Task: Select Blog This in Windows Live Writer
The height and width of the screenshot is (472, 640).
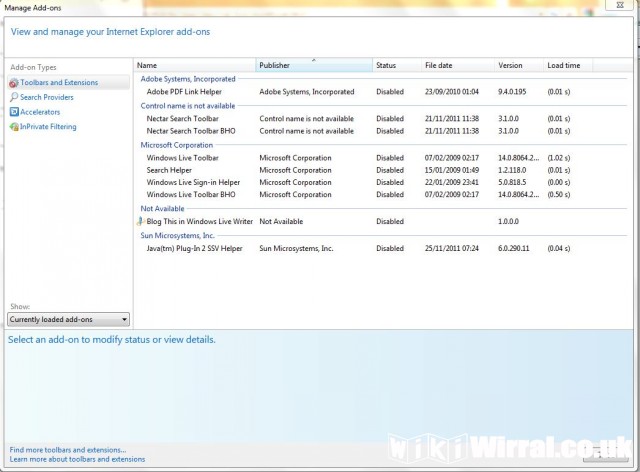Action: point(200,221)
